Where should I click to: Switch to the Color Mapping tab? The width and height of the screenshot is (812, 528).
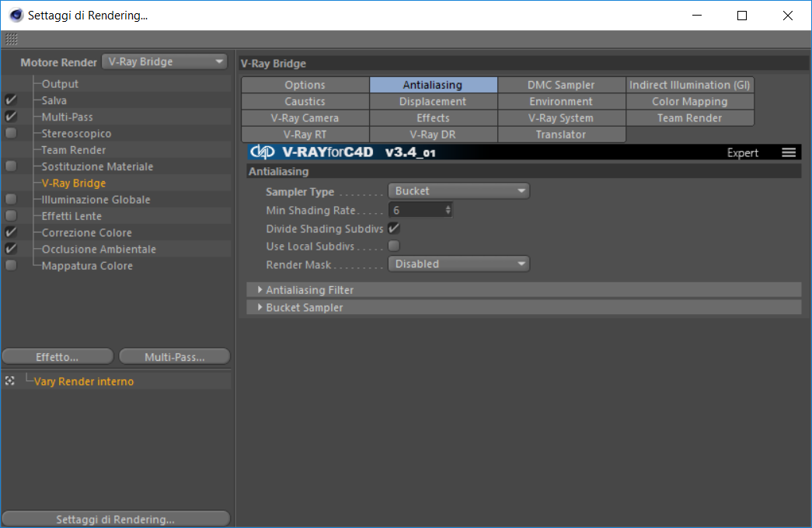pos(690,101)
